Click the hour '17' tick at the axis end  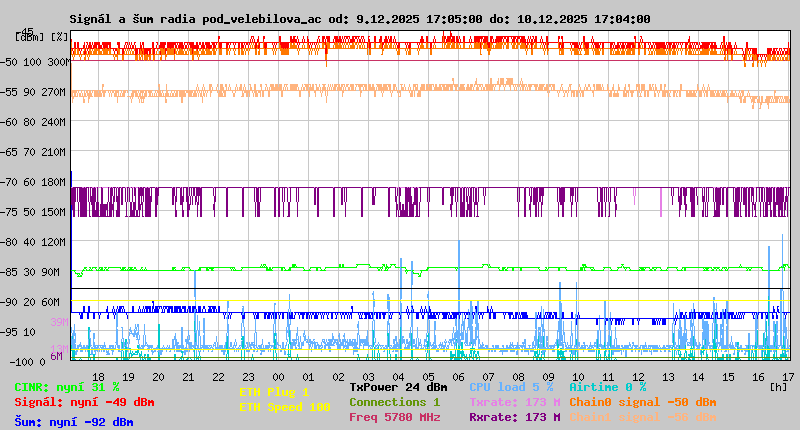tap(788, 377)
